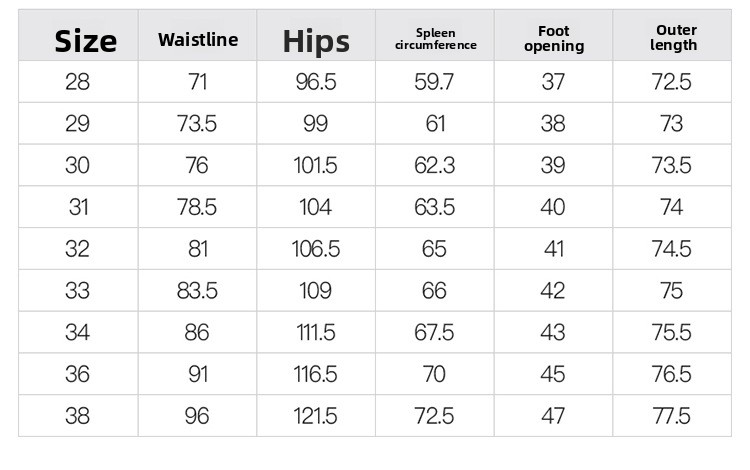Click waistline value 73.5
Viewport: 750px width, 470px height.
click(197, 123)
